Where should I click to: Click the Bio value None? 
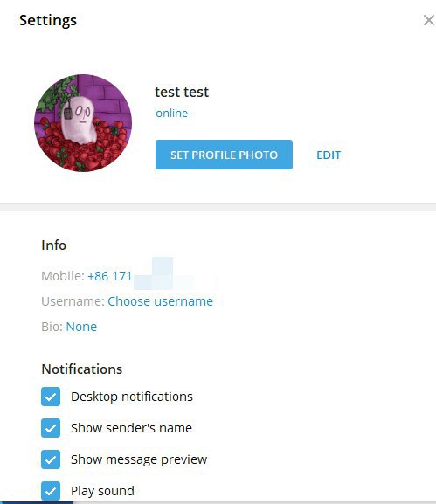tap(81, 327)
